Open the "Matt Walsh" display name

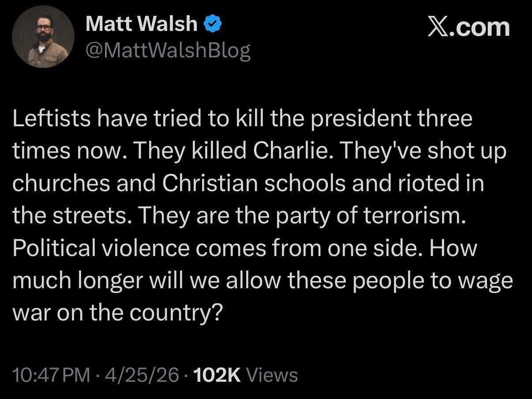141,24
